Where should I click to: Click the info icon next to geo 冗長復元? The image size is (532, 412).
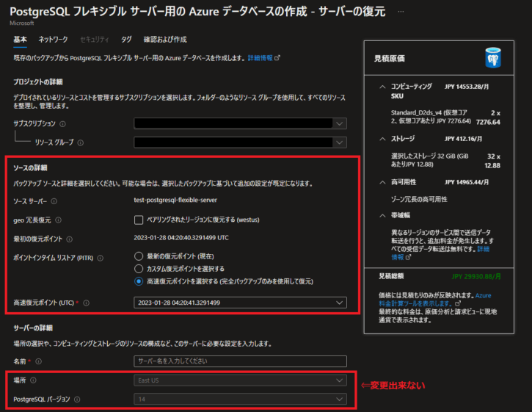click(x=59, y=220)
